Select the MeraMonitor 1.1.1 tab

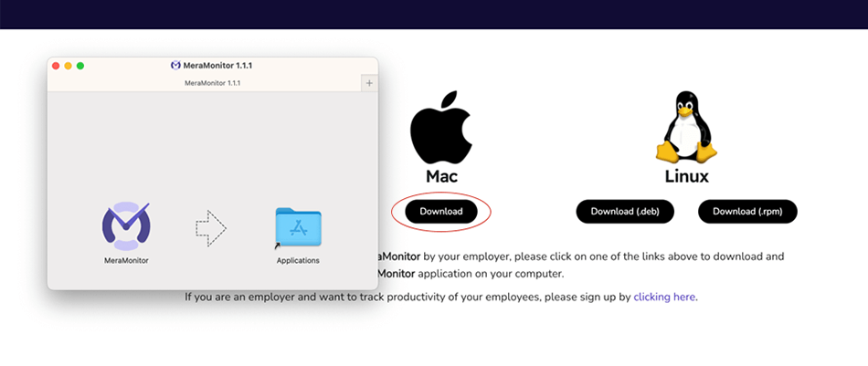pyautogui.click(x=212, y=83)
